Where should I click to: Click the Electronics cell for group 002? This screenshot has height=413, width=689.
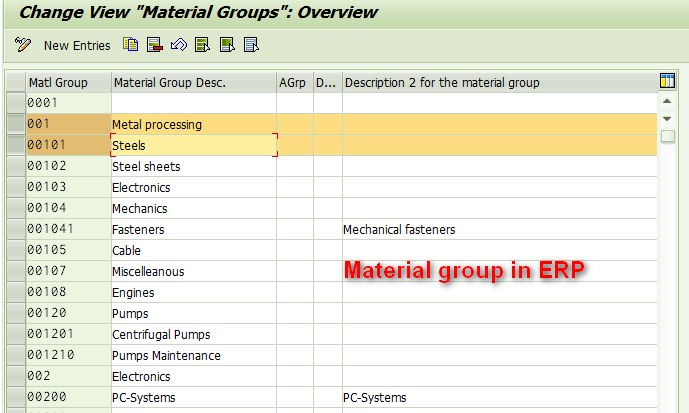tap(194, 377)
